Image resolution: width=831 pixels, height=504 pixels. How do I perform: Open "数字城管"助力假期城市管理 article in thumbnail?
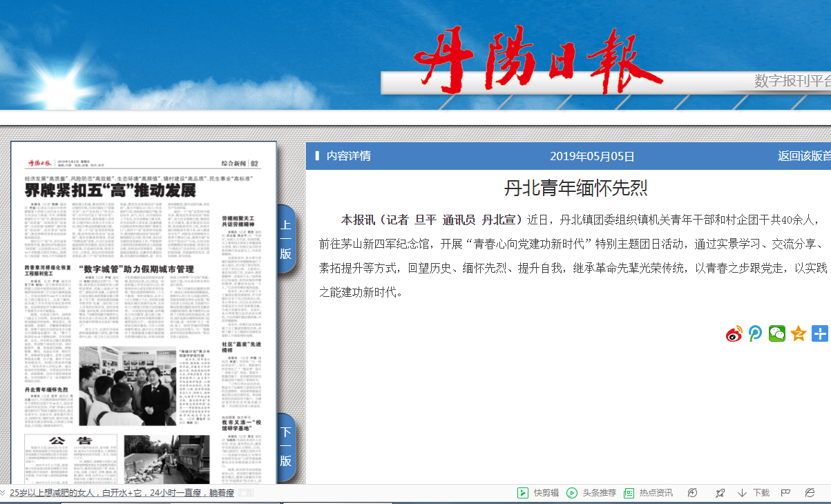[x=140, y=268]
